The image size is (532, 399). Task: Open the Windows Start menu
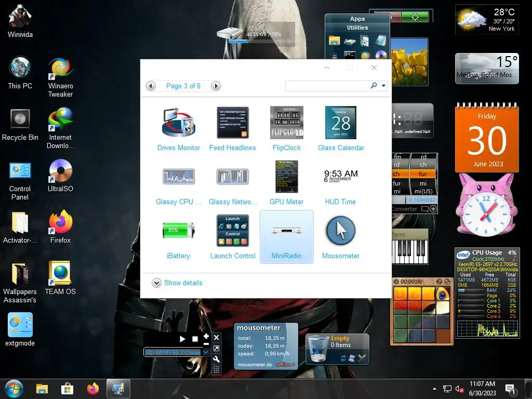(14, 389)
